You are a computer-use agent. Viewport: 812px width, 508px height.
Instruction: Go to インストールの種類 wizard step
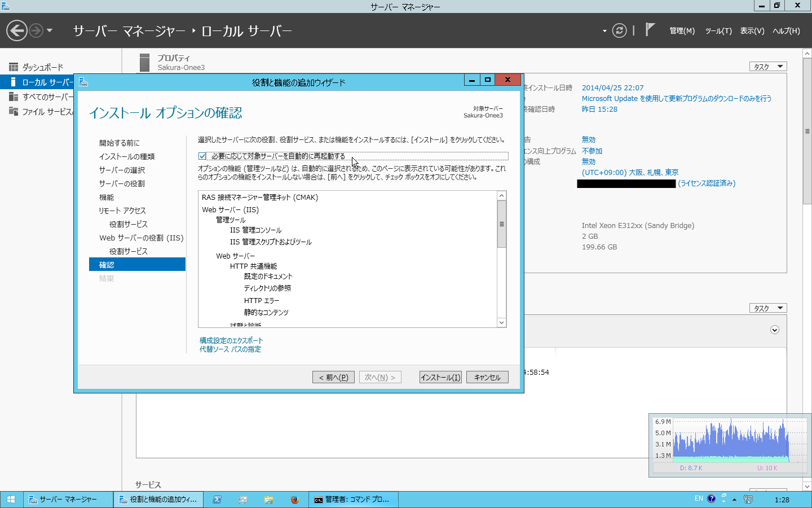[x=127, y=156]
